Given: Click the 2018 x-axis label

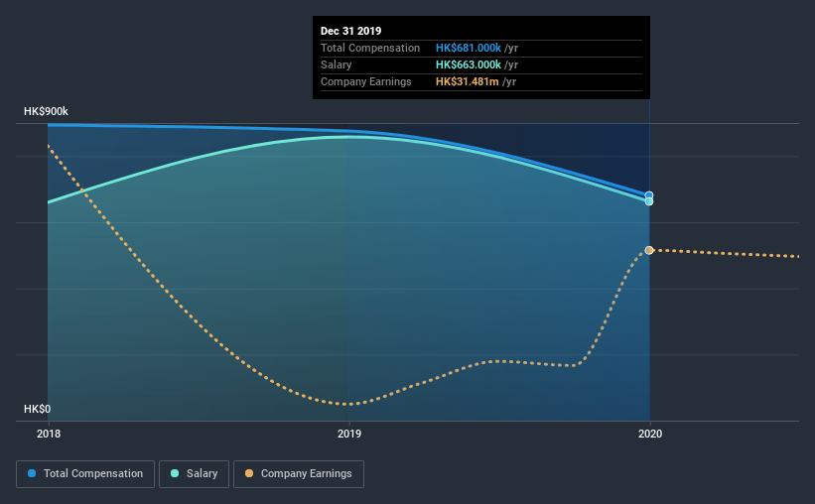Looking at the screenshot, I should click(x=49, y=434).
